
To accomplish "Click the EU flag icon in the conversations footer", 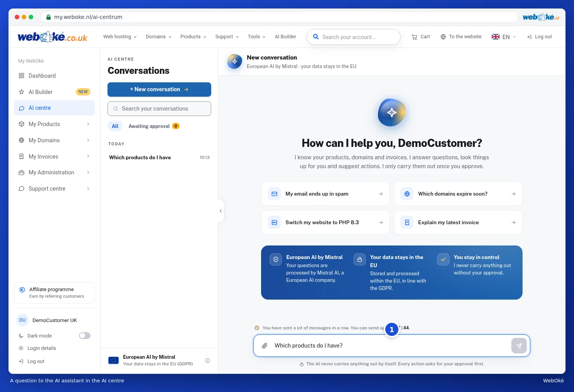I will 113,360.
